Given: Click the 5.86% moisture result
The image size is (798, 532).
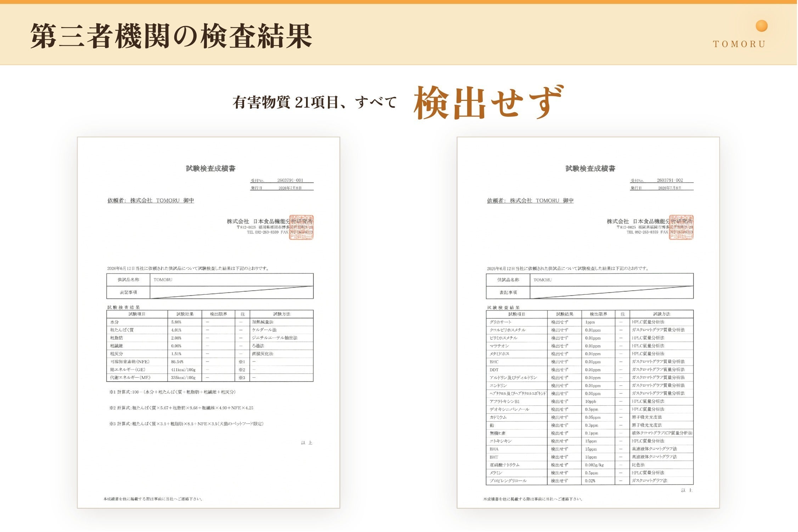Looking at the screenshot, I should point(176,322).
